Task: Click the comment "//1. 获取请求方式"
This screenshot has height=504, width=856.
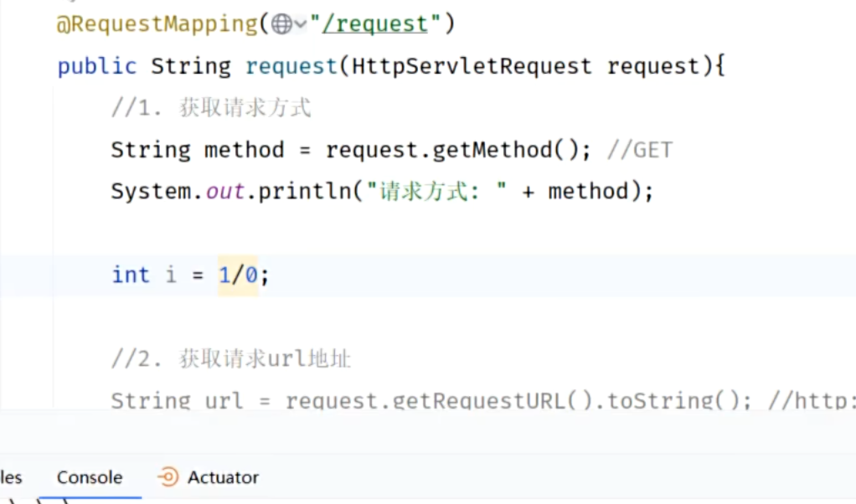Action: coord(211,108)
